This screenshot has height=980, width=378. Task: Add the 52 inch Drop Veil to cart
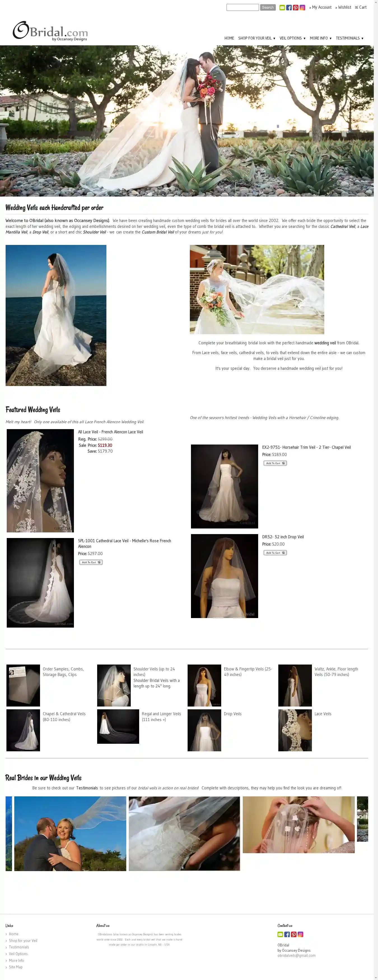tap(275, 552)
